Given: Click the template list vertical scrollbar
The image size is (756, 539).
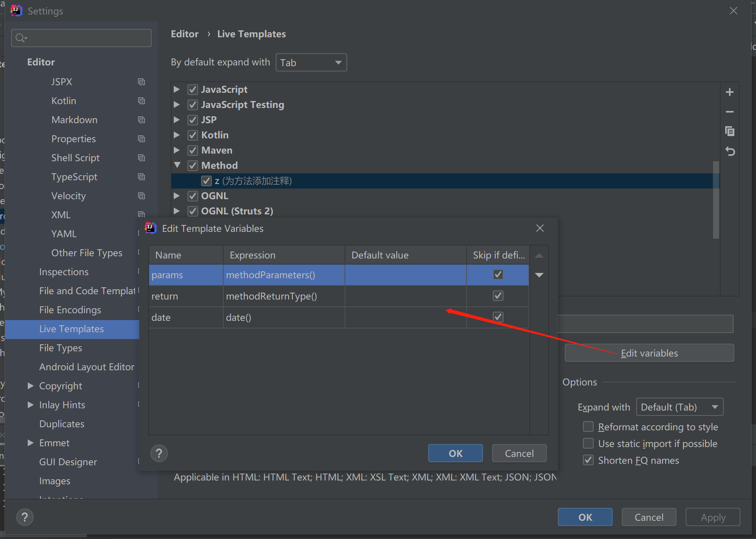Looking at the screenshot, I should point(716,200).
